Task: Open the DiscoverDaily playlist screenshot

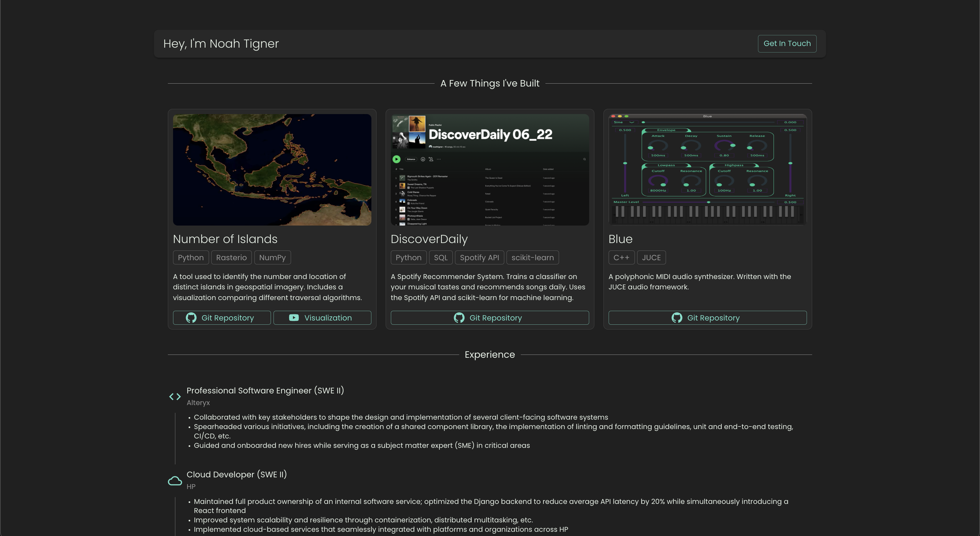Action: point(490,170)
